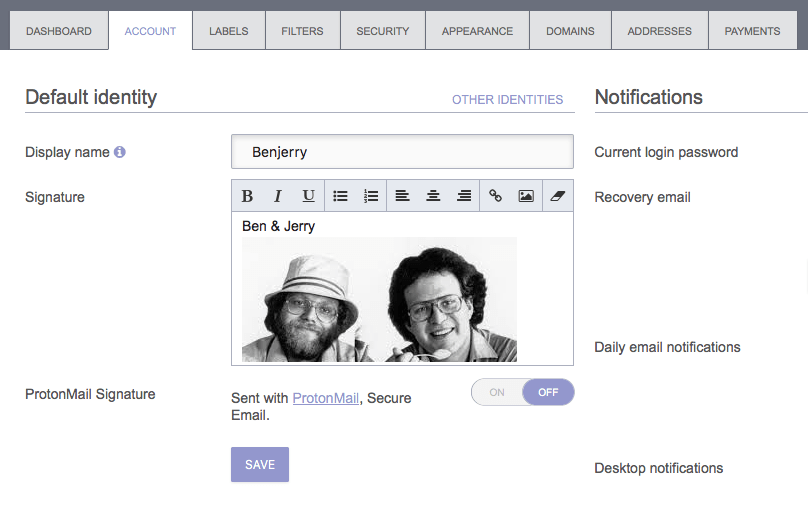Open the Dashboard tab
Image resolution: width=808 pixels, height=526 pixels.
pyautogui.click(x=59, y=31)
